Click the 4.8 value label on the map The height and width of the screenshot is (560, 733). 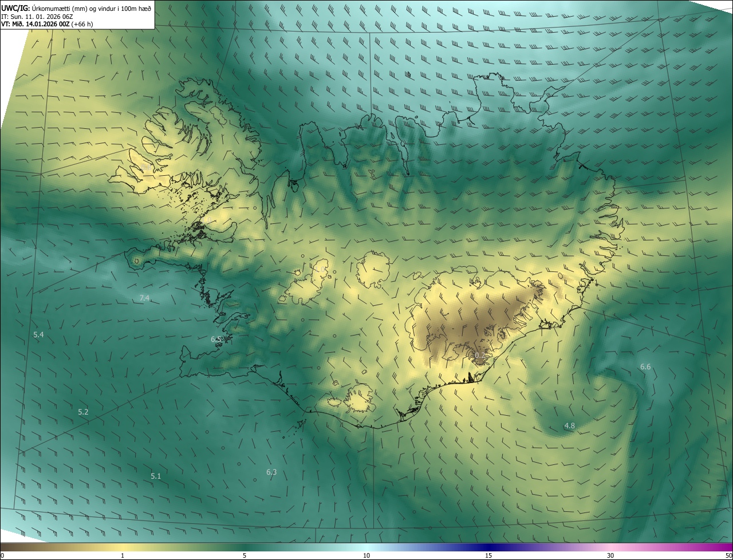tap(569, 425)
